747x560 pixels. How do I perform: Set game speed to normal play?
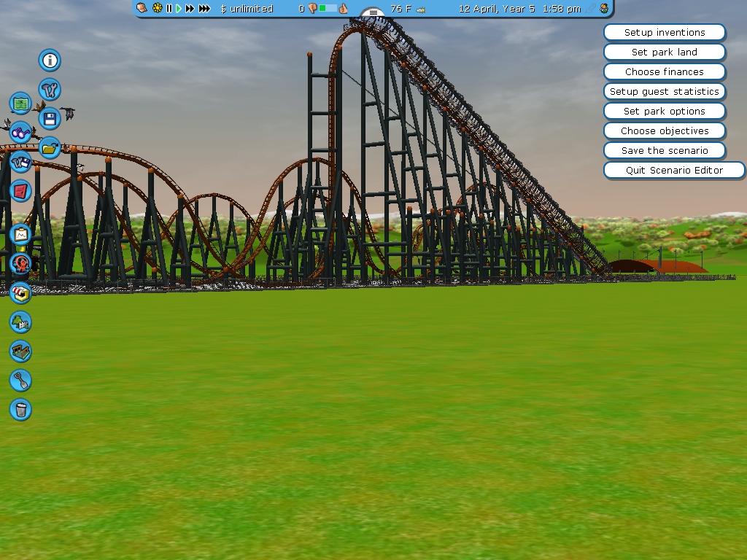click(178, 9)
